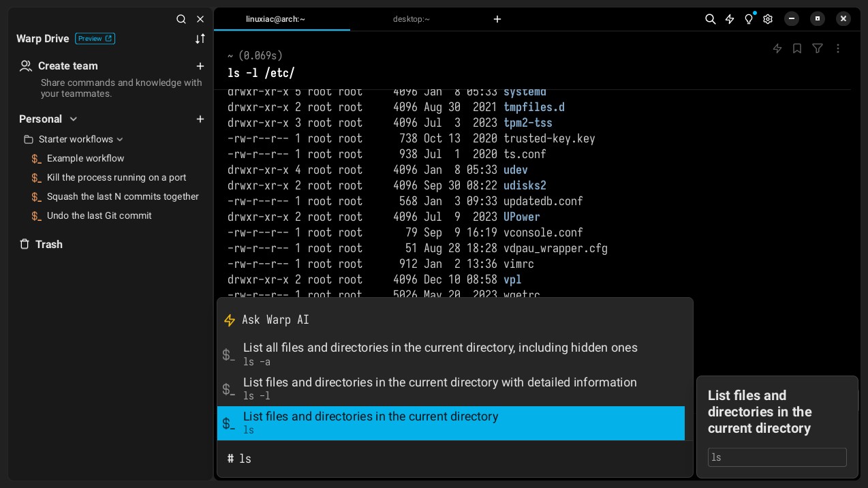Click vpl directory name
The width and height of the screenshot is (868, 488).
pos(512,279)
